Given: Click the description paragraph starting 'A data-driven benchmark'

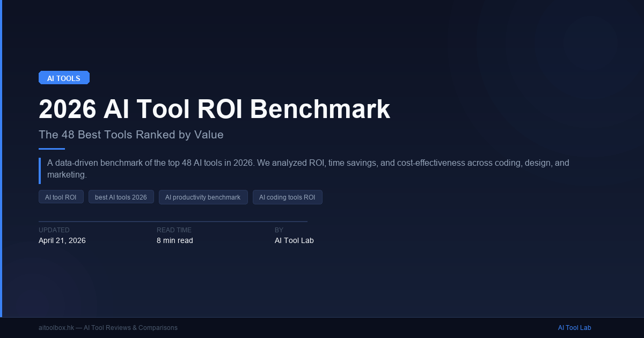Looking at the screenshot, I should 308,168.
